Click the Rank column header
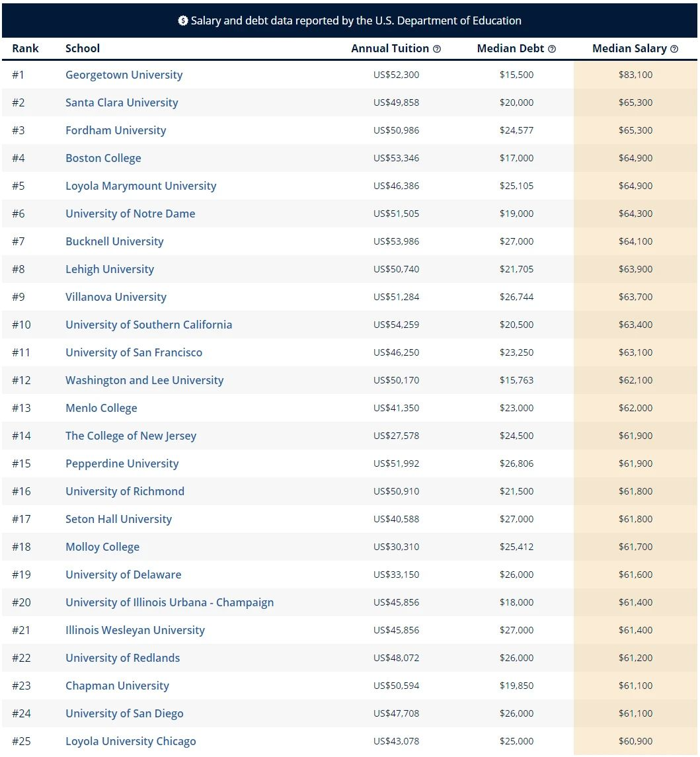Image resolution: width=700 pixels, height=757 pixels. pyautogui.click(x=25, y=48)
